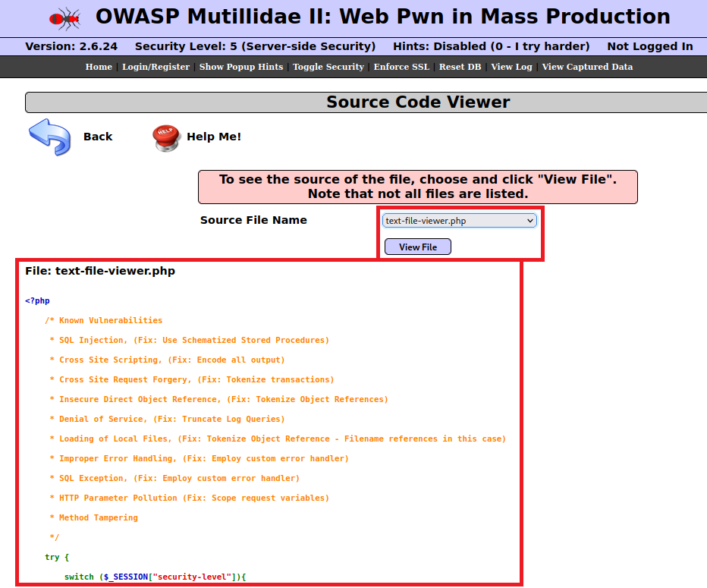
Task: Click the <?php opening tag line
Action: pos(37,300)
